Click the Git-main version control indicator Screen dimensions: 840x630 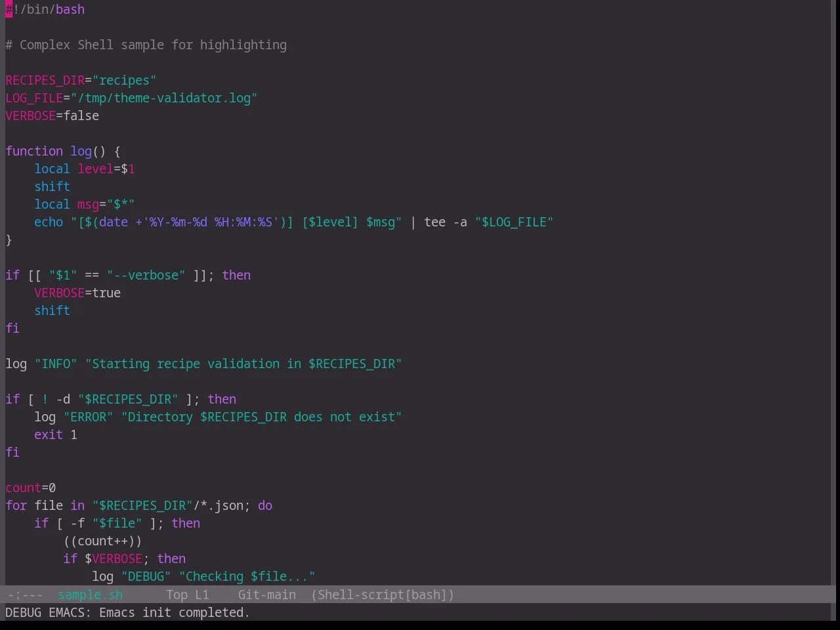click(x=267, y=595)
